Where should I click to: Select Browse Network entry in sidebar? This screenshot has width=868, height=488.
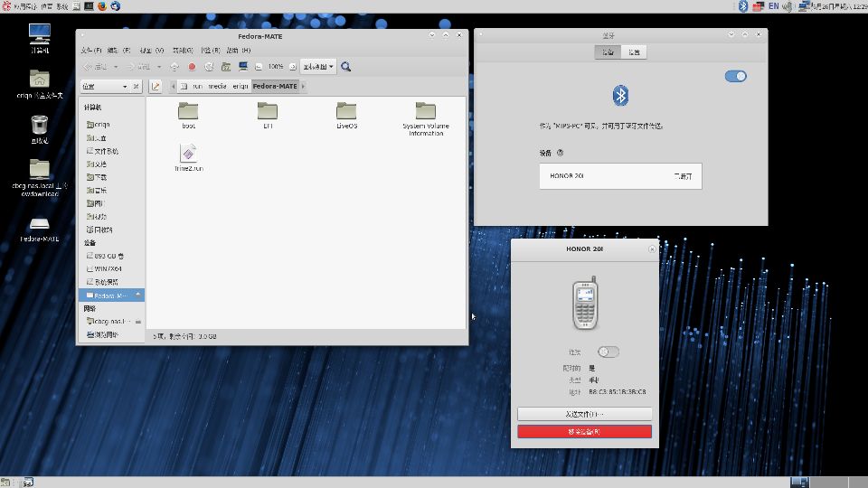point(111,334)
